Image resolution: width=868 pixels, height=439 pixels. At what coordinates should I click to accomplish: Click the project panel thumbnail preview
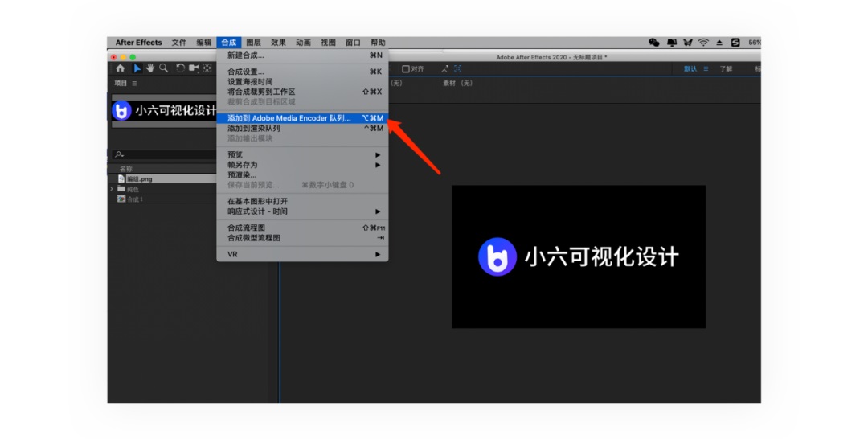[x=165, y=111]
